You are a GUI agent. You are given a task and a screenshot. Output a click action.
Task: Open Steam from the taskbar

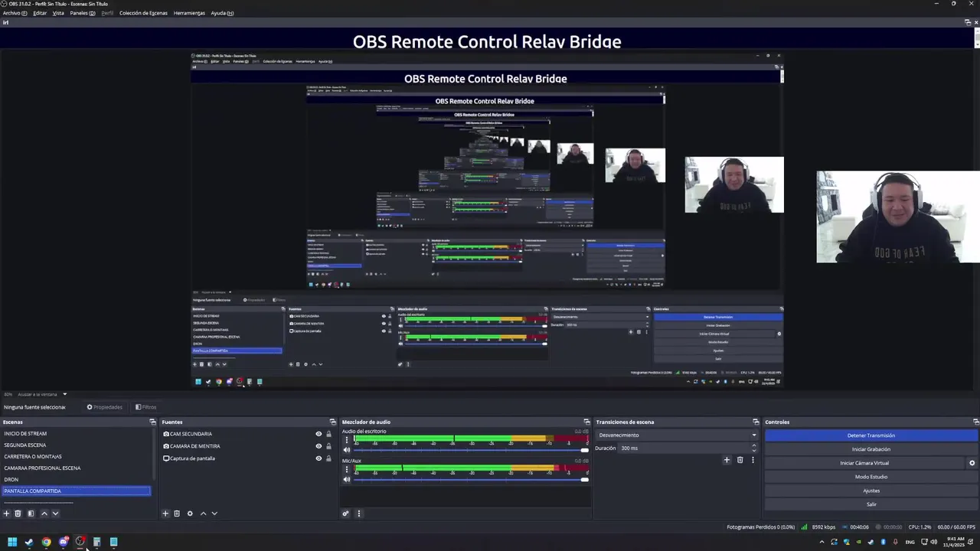pyautogui.click(x=29, y=542)
